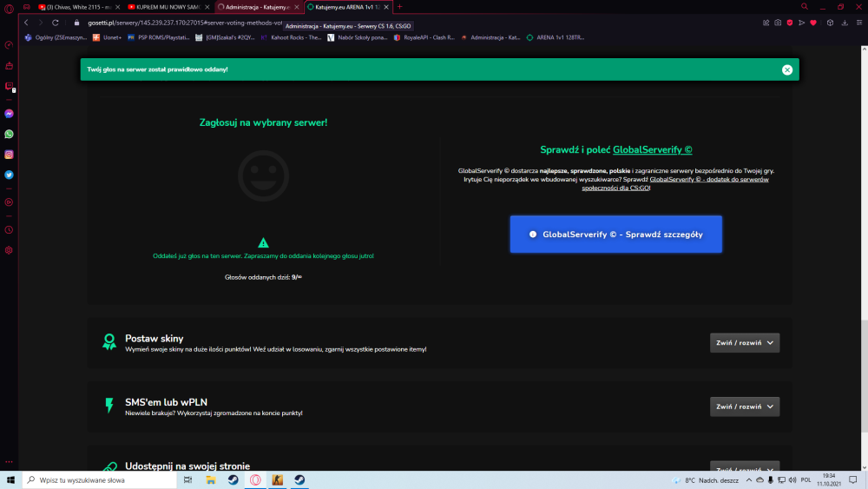Expand the SMS'em lub wPLN section
This screenshot has height=489, width=868.
(745, 406)
